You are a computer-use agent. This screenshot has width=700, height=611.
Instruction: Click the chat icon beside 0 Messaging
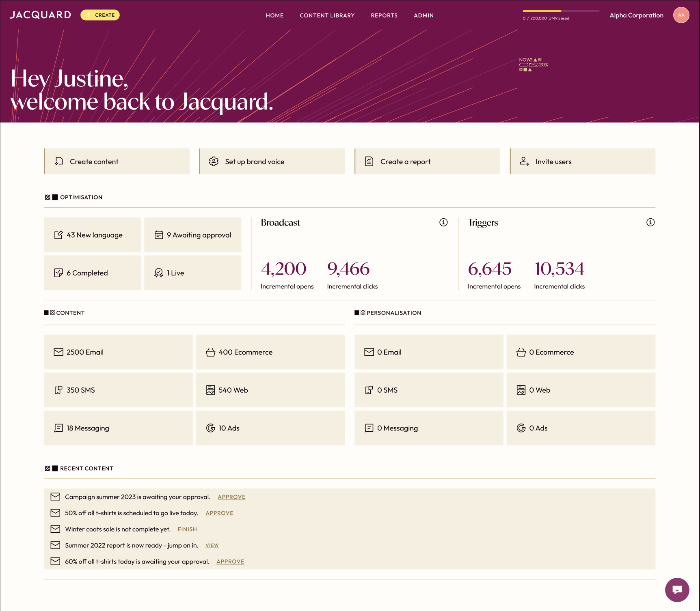click(x=369, y=428)
